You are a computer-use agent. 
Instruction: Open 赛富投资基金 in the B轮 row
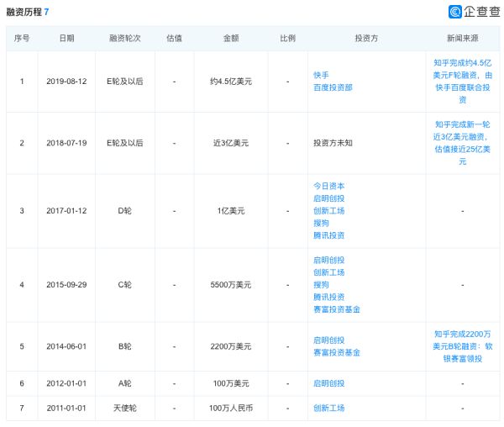(336, 353)
